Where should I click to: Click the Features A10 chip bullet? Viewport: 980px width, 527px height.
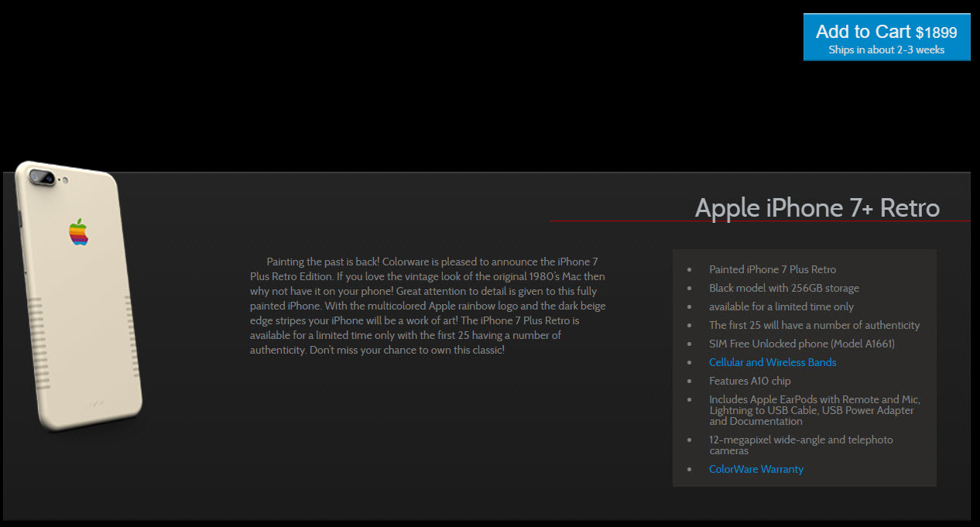click(749, 381)
